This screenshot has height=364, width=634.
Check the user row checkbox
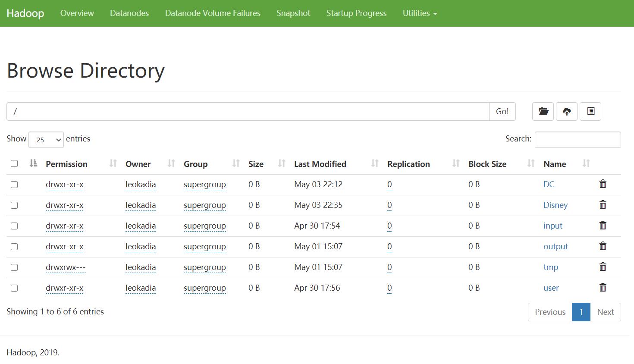[x=14, y=288]
